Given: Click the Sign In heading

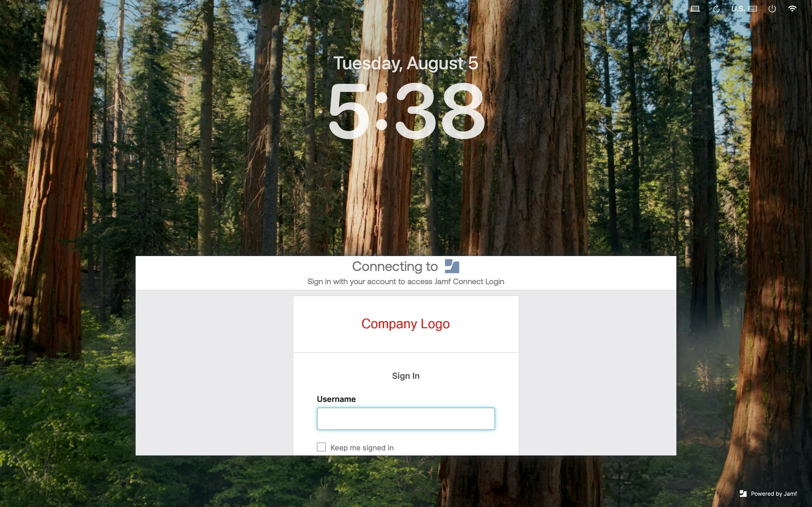Looking at the screenshot, I should coord(406,376).
